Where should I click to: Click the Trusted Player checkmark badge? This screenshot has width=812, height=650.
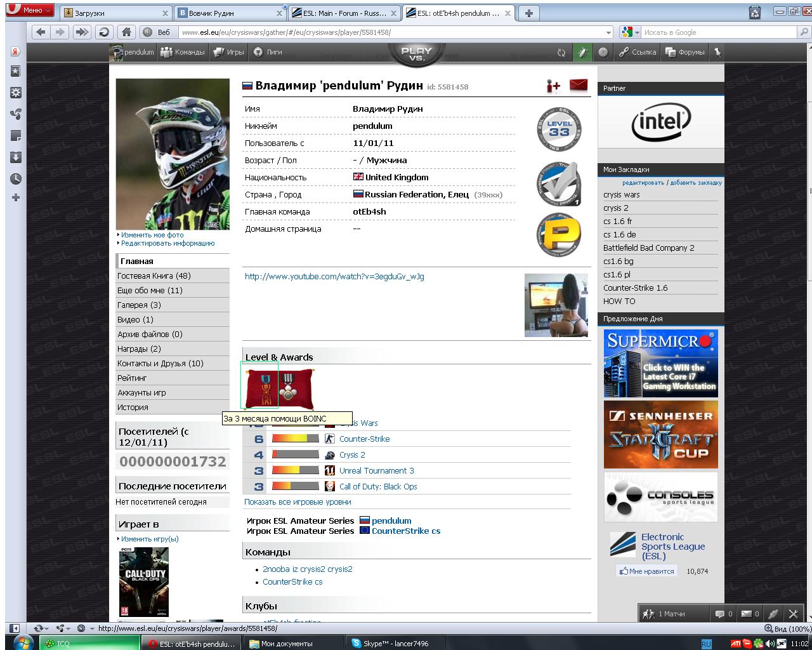(x=558, y=183)
